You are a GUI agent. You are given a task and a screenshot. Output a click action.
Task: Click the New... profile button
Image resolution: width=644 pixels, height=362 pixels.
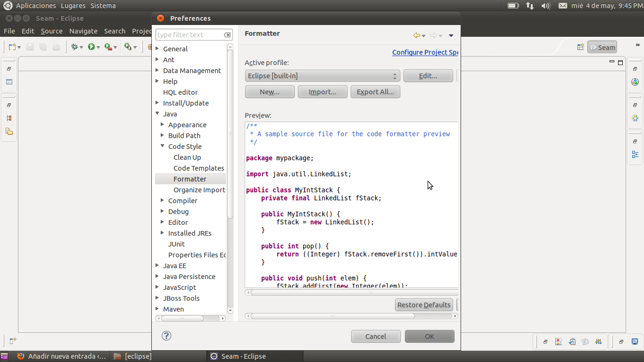pos(270,92)
